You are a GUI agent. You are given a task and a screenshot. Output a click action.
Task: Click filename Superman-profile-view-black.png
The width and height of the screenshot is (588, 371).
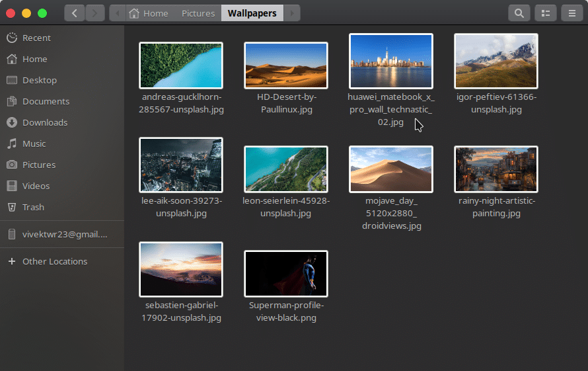click(x=287, y=311)
